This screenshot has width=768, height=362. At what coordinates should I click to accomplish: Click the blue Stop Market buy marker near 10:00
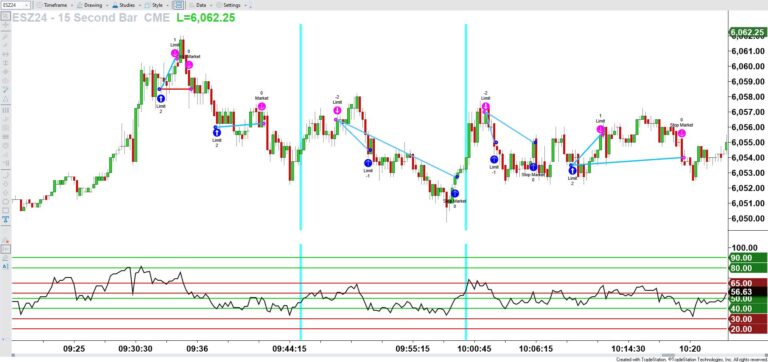(455, 193)
